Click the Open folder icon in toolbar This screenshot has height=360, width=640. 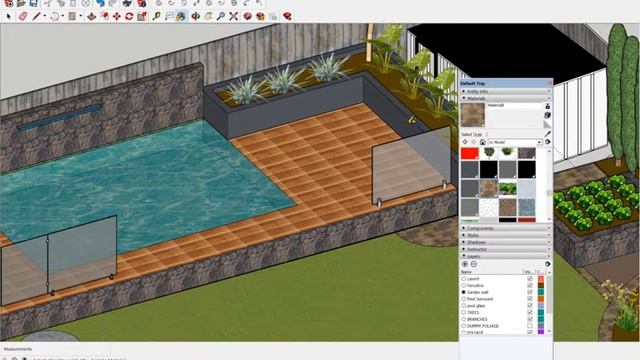(21, 3)
